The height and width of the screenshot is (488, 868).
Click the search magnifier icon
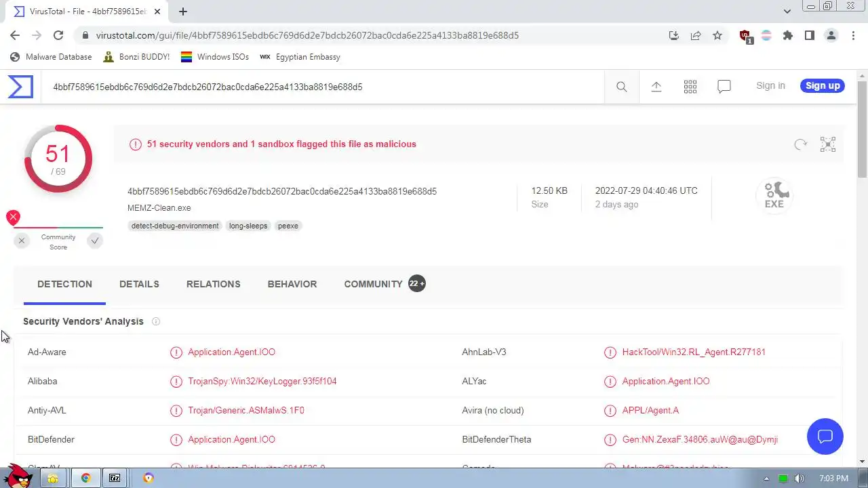point(621,87)
